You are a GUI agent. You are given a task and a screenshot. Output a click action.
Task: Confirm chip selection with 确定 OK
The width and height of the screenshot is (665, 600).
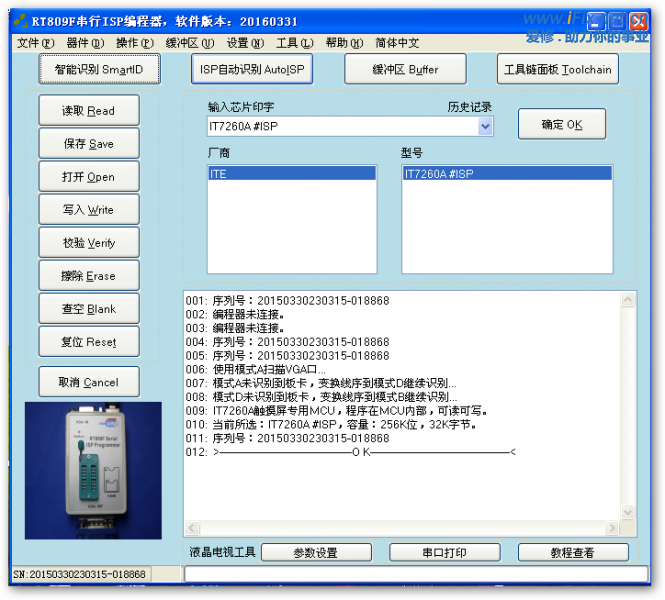562,124
